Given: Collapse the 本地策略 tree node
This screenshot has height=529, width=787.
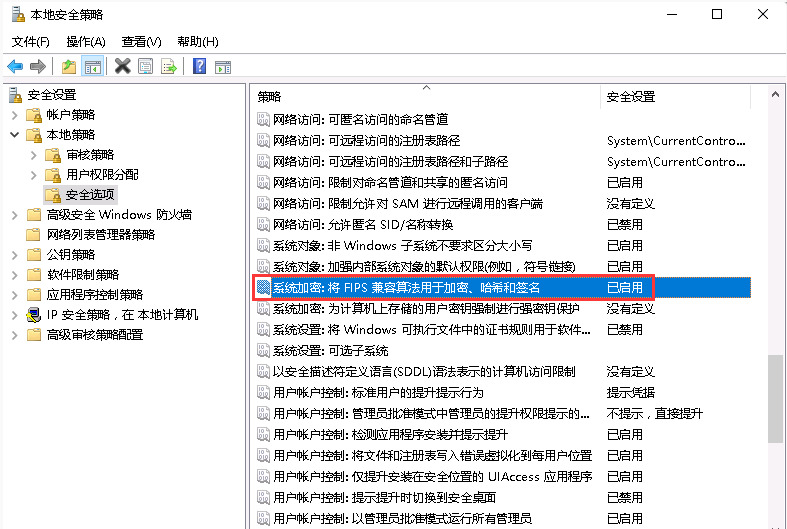Looking at the screenshot, I should click(x=14, y=135).
